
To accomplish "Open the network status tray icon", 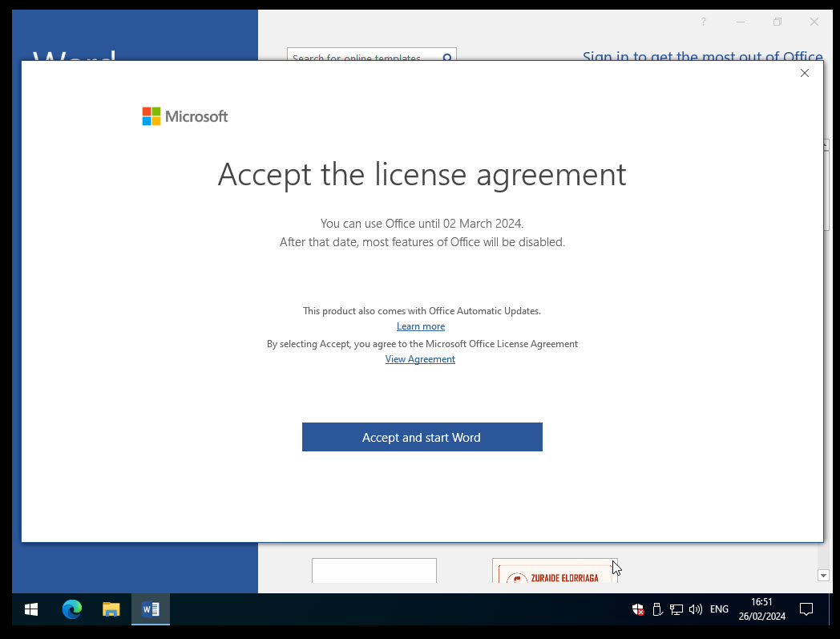I will [676, 609].
